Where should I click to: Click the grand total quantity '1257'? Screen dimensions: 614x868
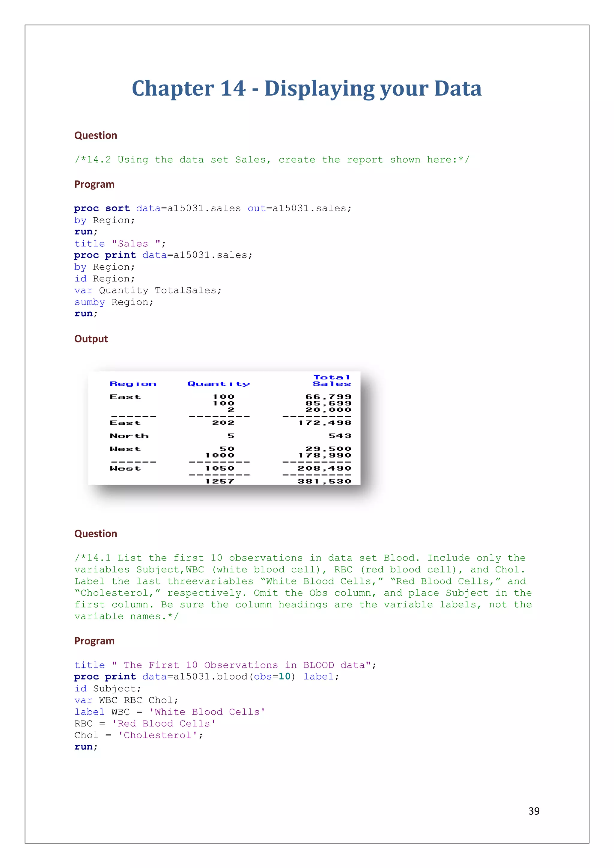pos(220,481)
